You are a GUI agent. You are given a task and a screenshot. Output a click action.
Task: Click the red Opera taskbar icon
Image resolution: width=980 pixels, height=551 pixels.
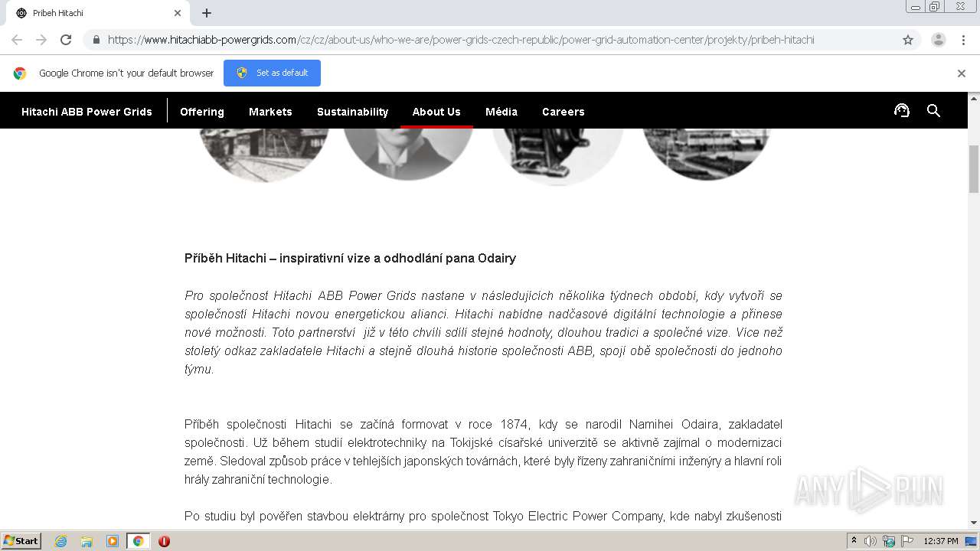(x=164, y=541)
